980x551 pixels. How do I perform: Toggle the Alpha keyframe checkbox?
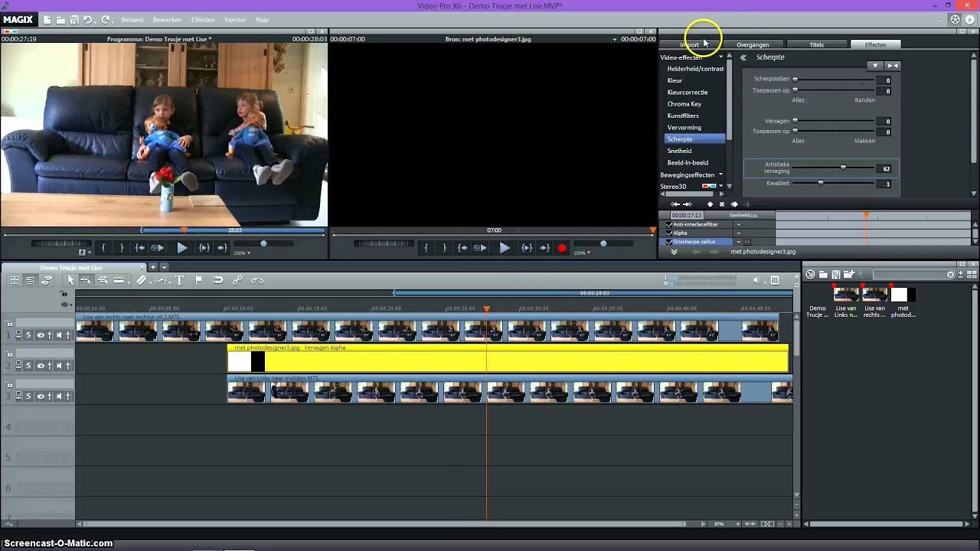point(669,233)
